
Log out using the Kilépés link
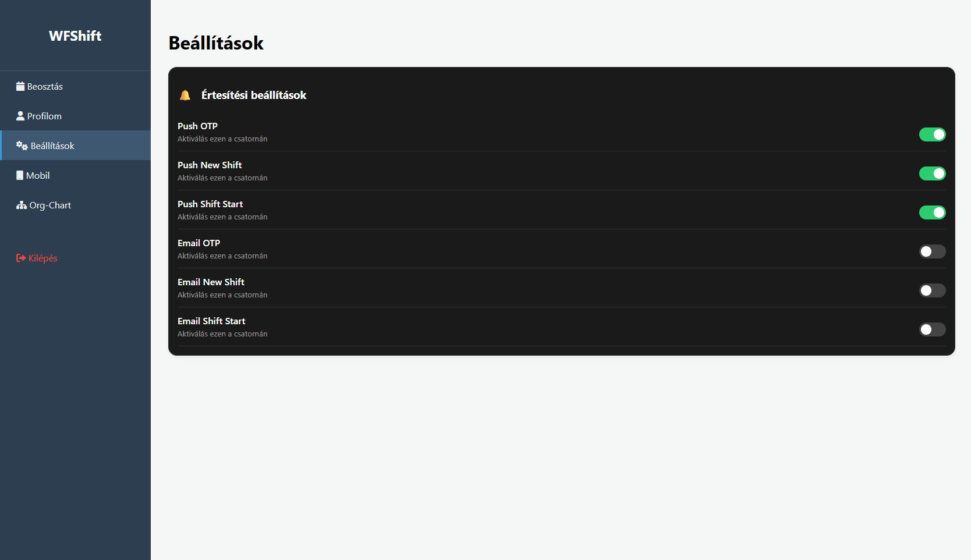[x=42, y=258]
